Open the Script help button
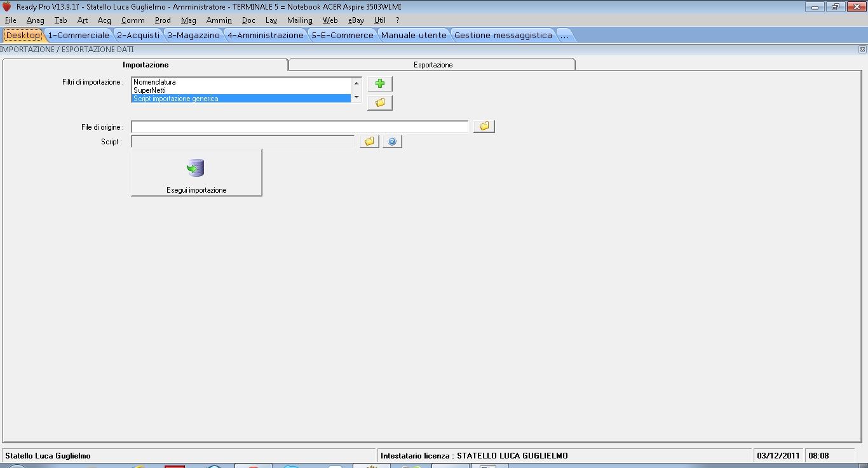Viewport: 868px width, 468px height. [x=392, y=141]
